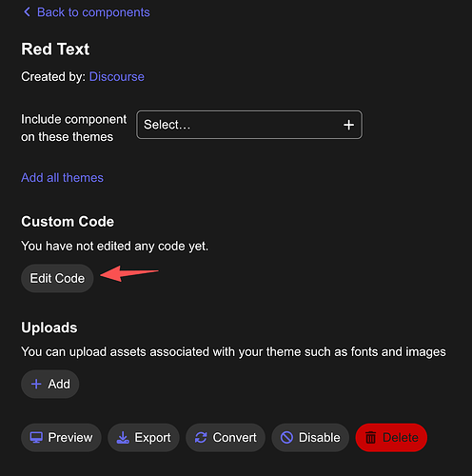Click the plus icon in themes selector

pos(348,125)
